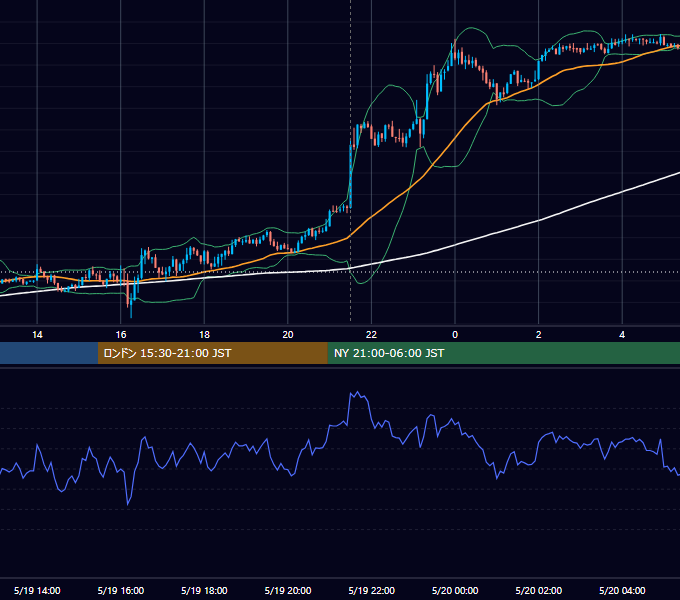Click the blue session bar before London
Viewport: 680px width, 600px height.
(x=49, y=353)
